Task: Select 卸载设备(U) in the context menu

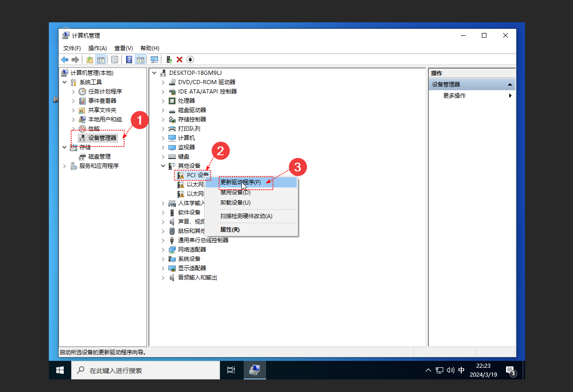Action: [235, 203]
